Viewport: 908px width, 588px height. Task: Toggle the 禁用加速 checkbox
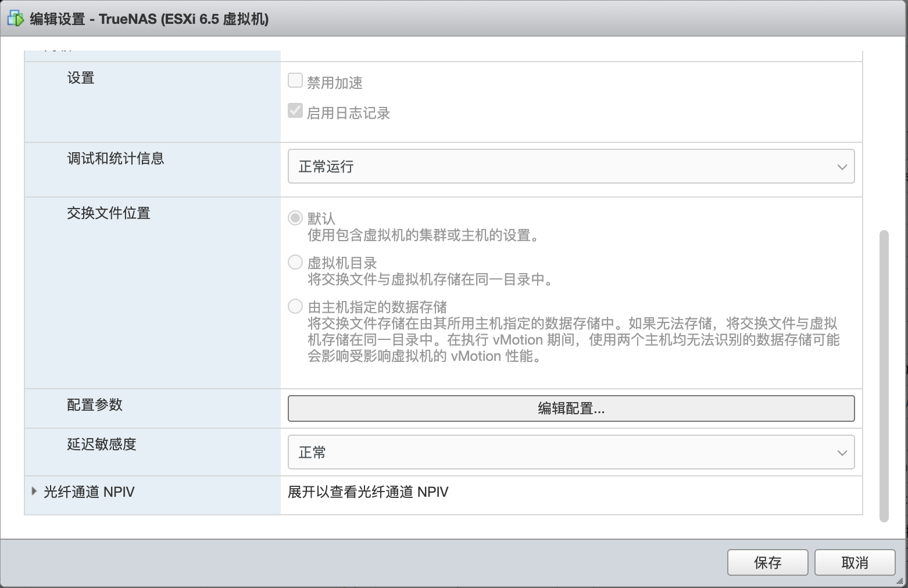click(295, 80)
